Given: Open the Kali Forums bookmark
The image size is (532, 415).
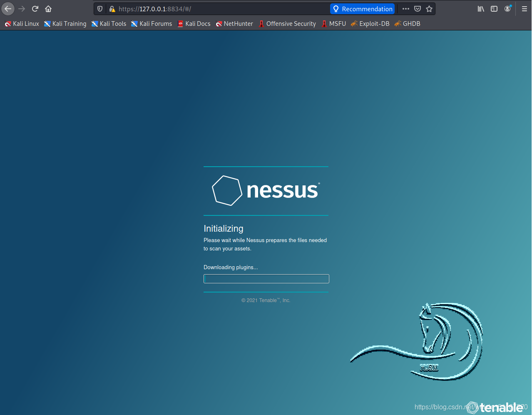Looking at the screenshot, I should pyautogui.click(x=152, y=24).
